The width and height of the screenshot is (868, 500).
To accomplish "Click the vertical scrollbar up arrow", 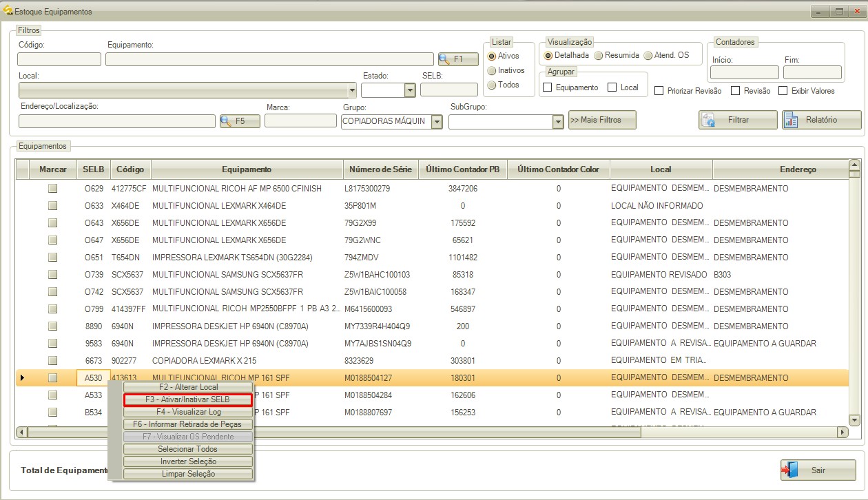I will click(x=854, y=165).
